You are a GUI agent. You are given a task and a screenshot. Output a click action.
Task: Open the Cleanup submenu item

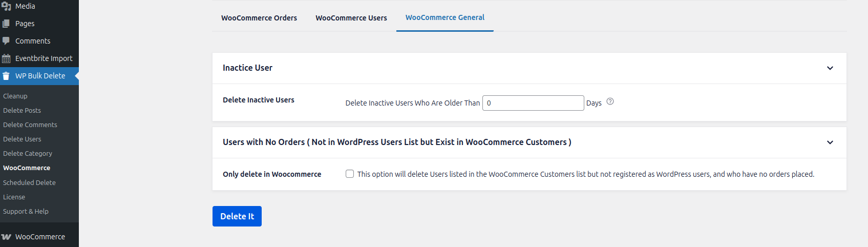pyautogui.click(x=15, y=96)
